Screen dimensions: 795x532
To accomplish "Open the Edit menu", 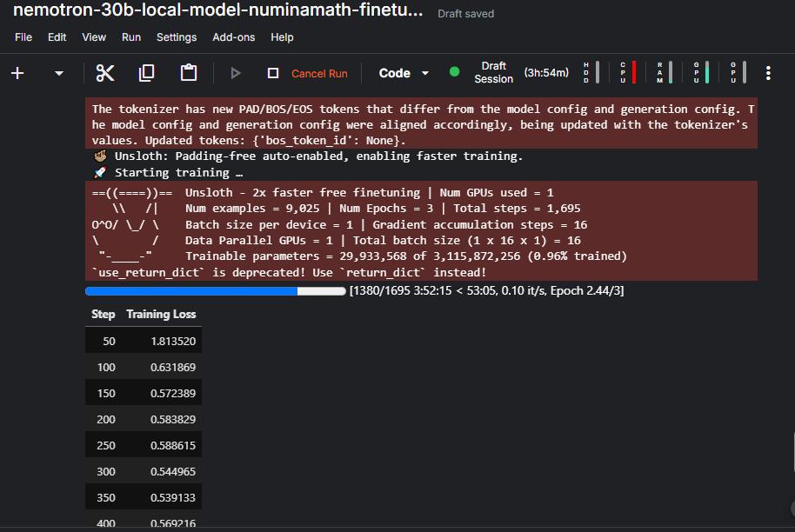I will (x=57, y=37).
